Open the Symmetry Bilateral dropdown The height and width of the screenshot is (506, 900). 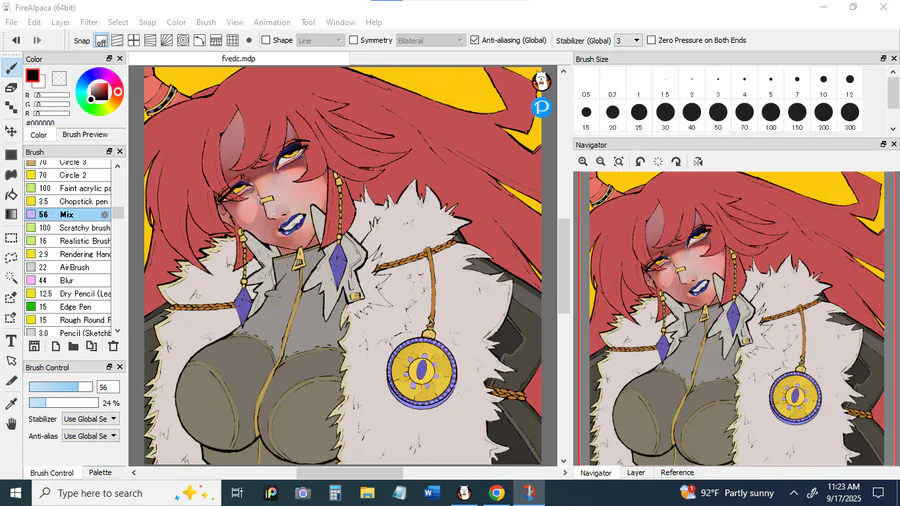pos(430,40)
